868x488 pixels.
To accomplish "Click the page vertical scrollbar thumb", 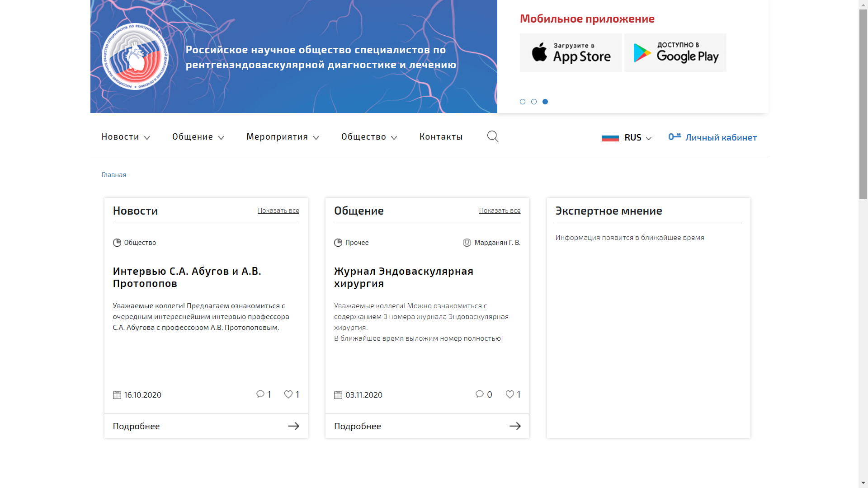I will tap(863, 104).
